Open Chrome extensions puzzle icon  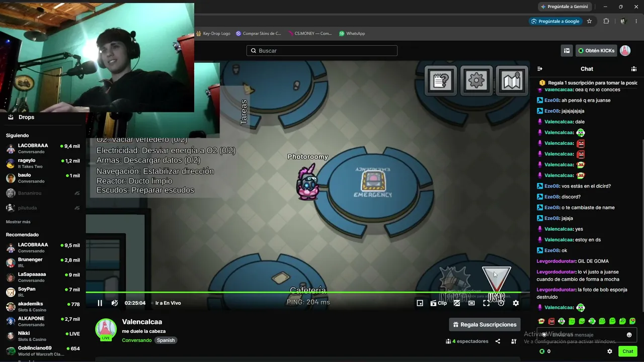coord(606,21)
